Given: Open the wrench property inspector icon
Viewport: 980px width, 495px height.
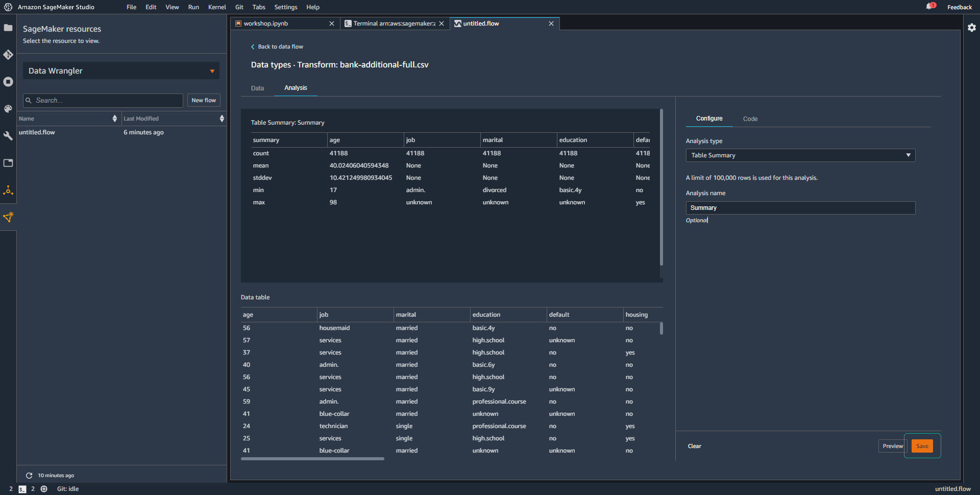Looking at the screenshot, I should (x=8, y=136).
